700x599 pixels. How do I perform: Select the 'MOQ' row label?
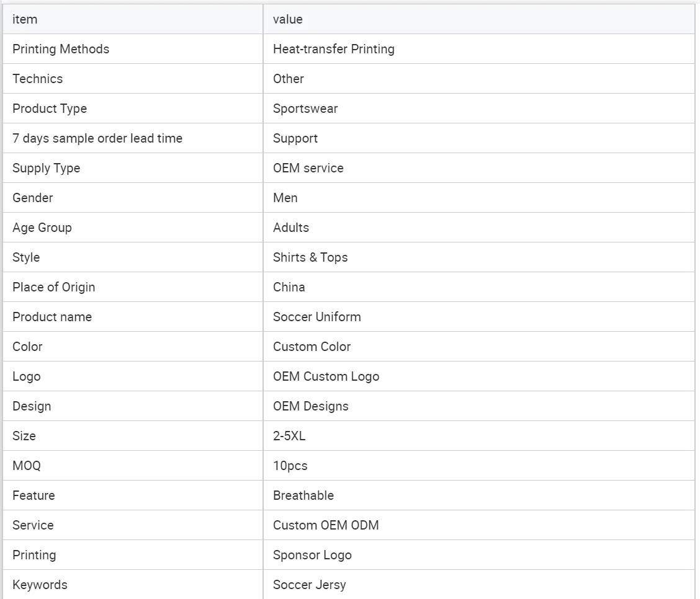point(27,466)
